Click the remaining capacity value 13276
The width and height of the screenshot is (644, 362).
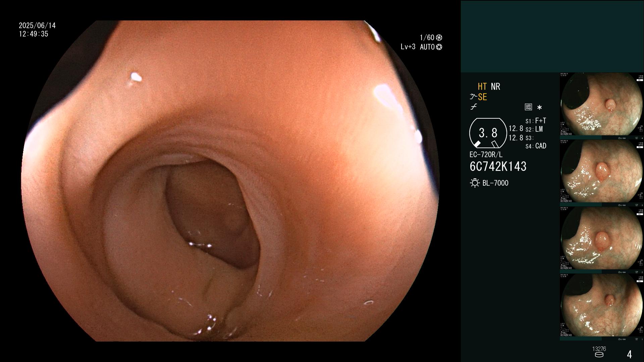pos(599,349)
